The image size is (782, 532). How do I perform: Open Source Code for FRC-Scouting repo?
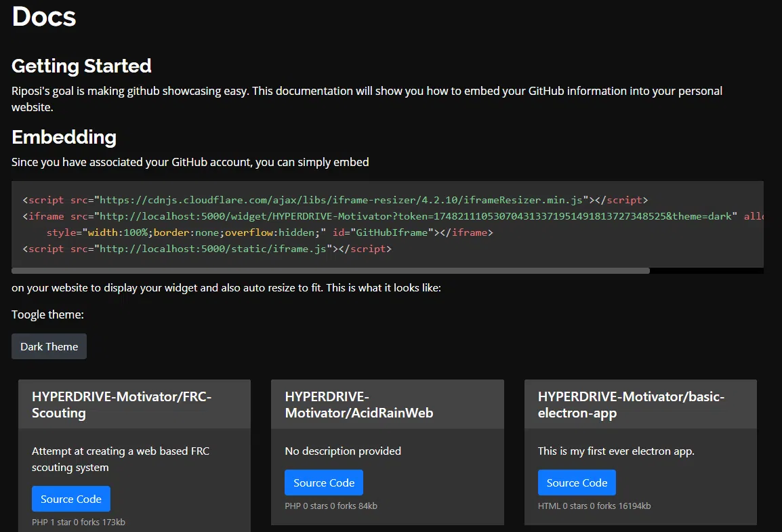pos(71,499)
